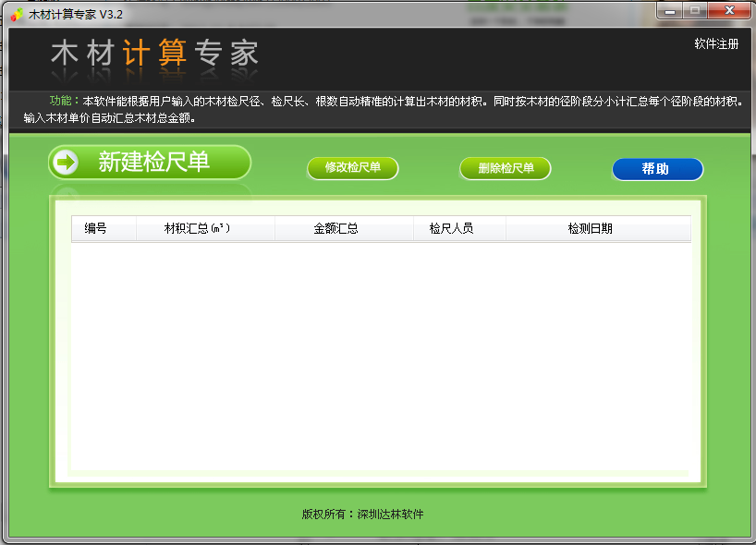Click the 木材计算专家 logo title
Image resolution: width=756 pixels, height=545 pixels.
click(154, 53)
